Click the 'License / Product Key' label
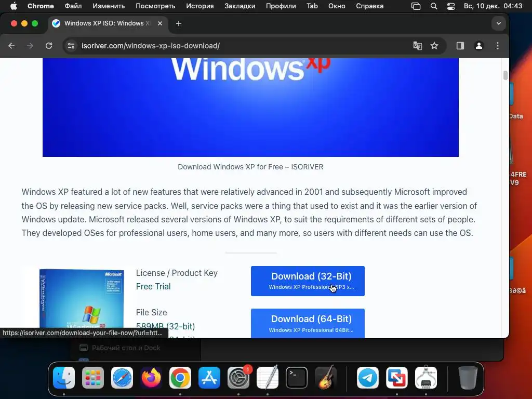This screenshot has height=399, width=532. pos(177,273)
